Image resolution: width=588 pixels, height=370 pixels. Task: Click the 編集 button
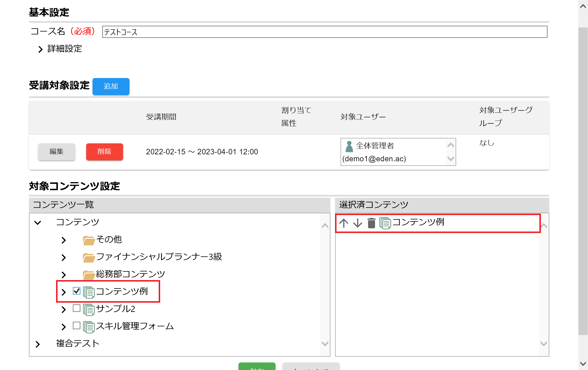(56, 151)
